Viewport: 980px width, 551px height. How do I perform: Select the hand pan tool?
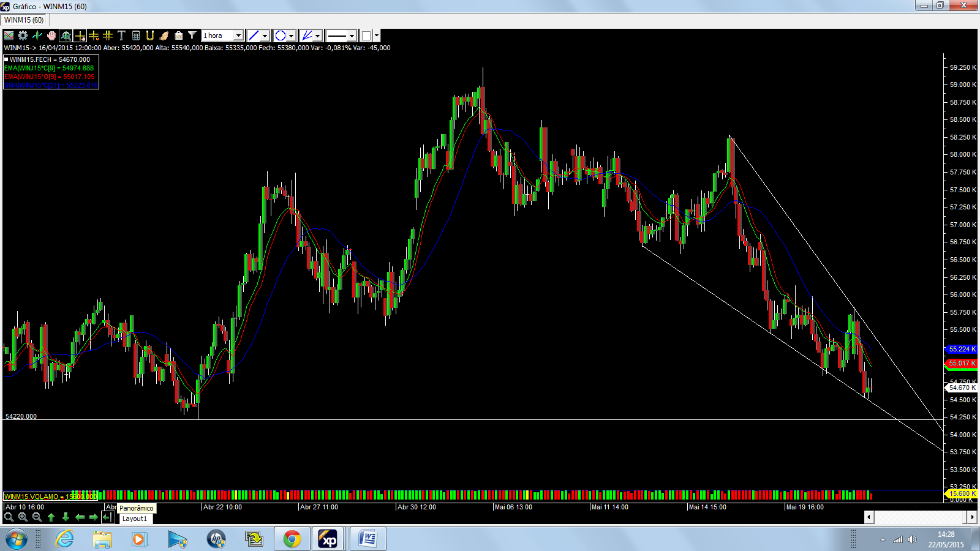pos(51,36)
